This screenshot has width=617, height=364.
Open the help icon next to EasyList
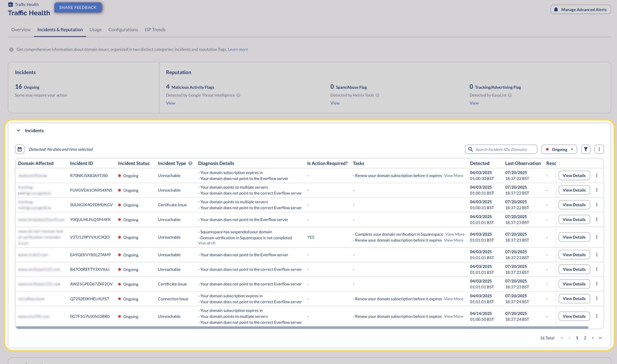tap(510, 95)
